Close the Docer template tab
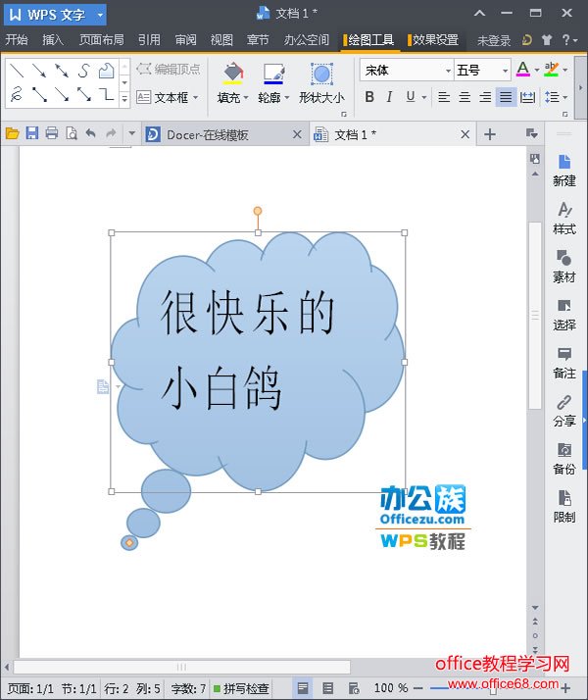 (297, 134)
